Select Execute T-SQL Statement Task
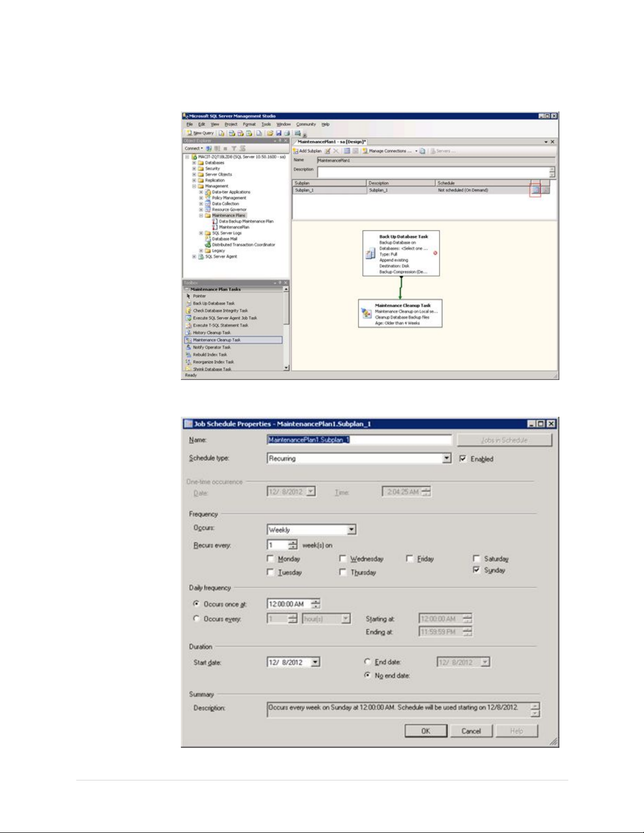 click(x=220, y=325)
